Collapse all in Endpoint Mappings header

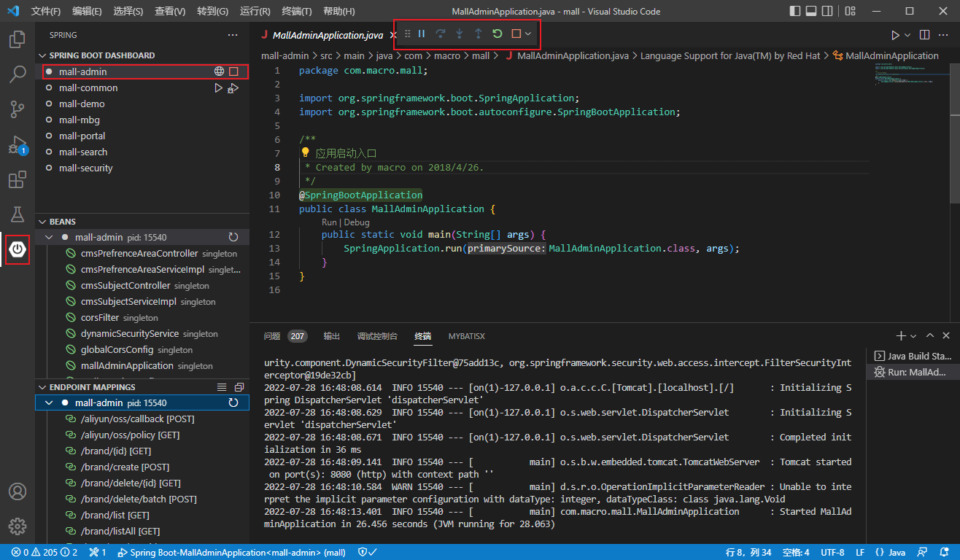(239, 387)
